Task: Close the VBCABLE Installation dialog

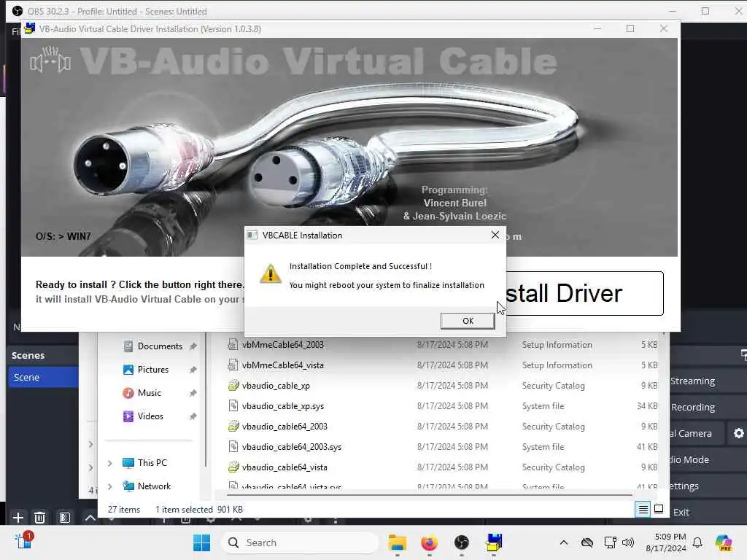Action: coord(495,235)
